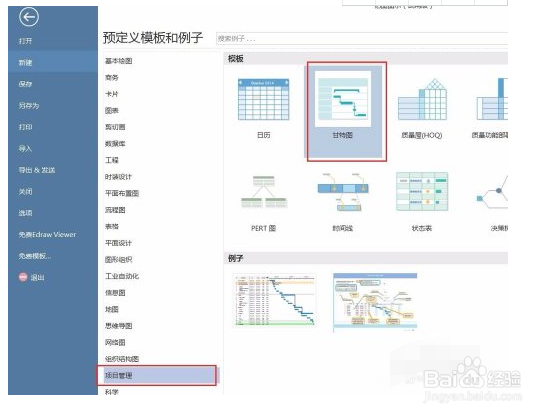Click 免费模板... in the sidebar
This screenshot has height=416, width=552.
point(35,256)
